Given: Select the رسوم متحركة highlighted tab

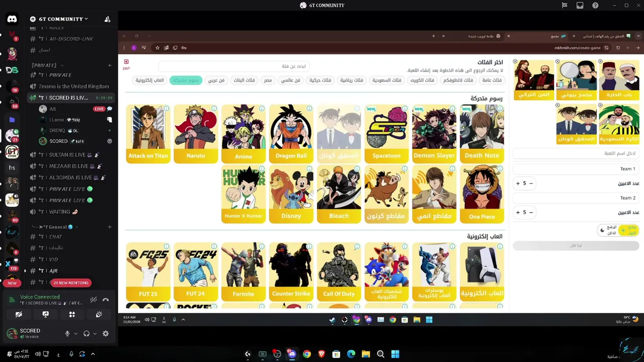Looking at the screenshot, I should [186, 80].
